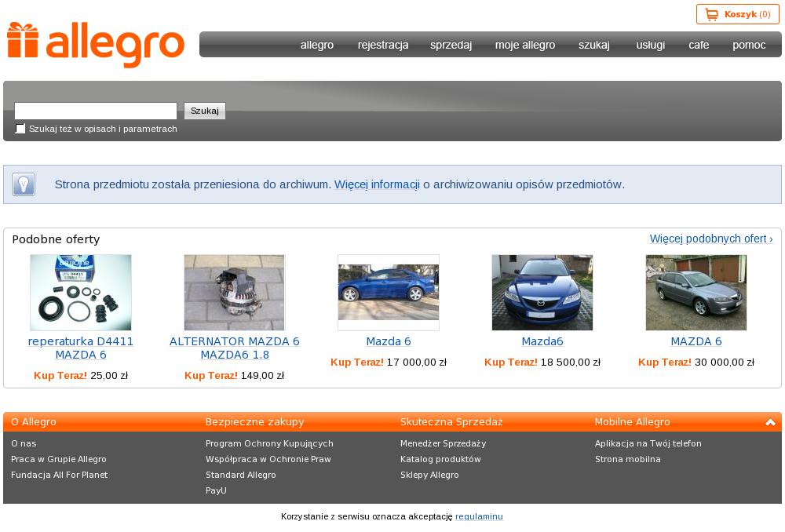Click the alternator product photo
785x532 pixels.
pos(234,292)
